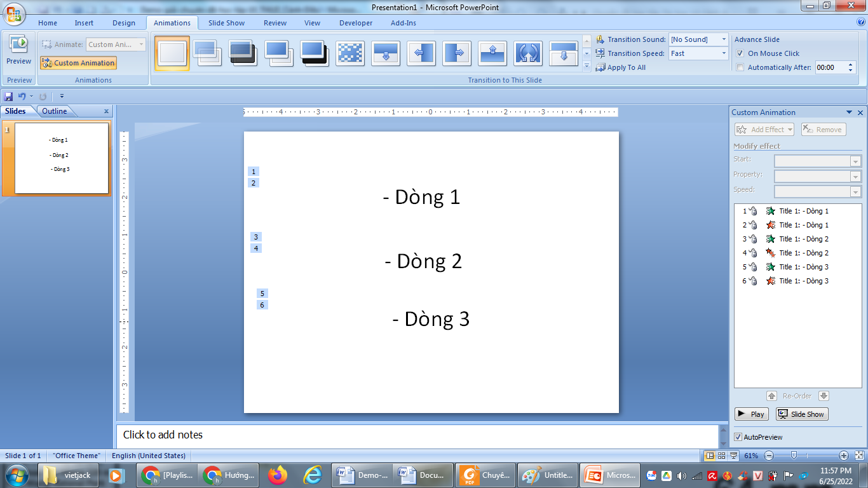Move effect up with Re-Order up arrow
The image size is (868, 488).
tap(771, 396)
